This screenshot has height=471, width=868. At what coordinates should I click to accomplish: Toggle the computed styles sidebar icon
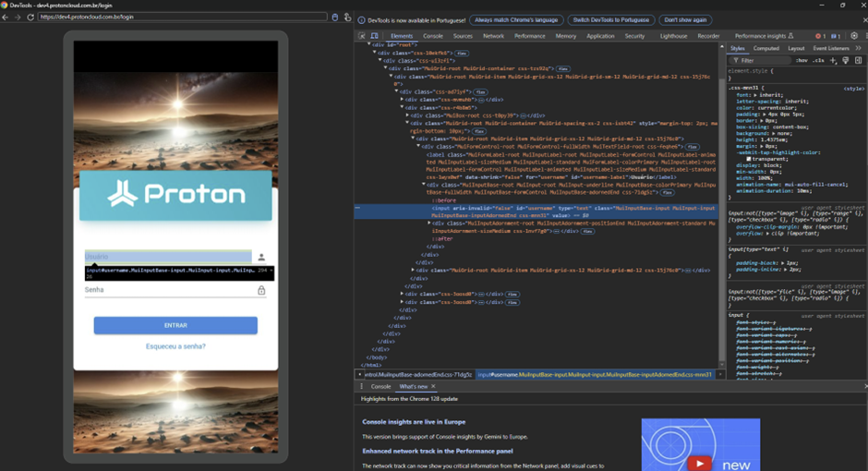tap(858, 60)
